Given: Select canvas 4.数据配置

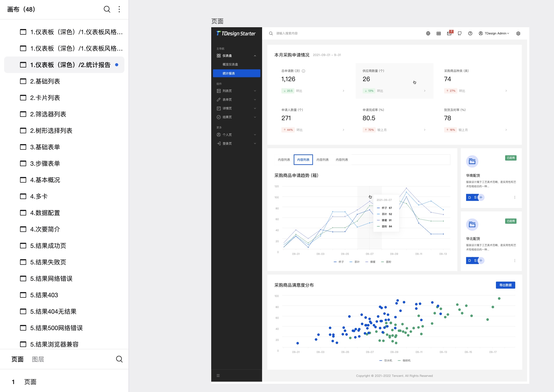Looking at the screenshot, I should [x=64, y=213].
